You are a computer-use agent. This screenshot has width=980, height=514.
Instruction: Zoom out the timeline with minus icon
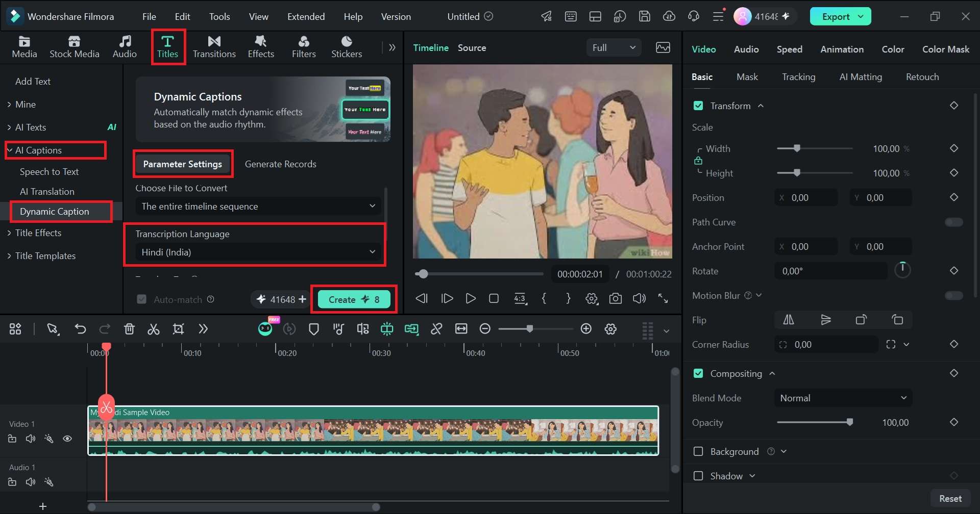(485, 329)
